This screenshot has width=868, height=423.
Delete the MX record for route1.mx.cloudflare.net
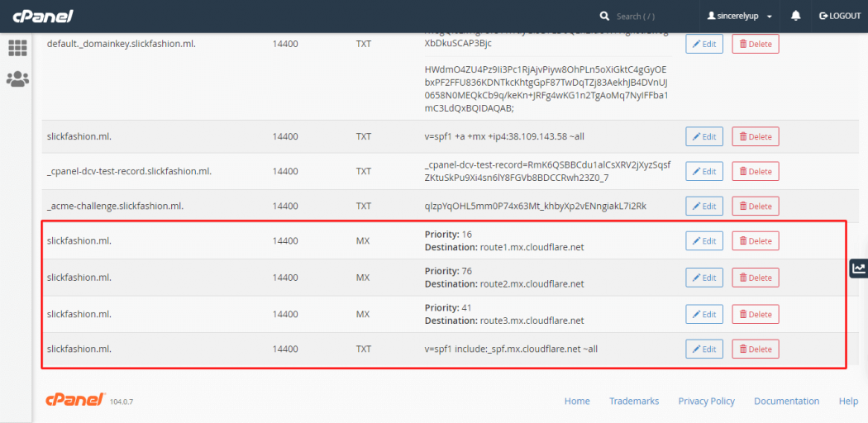[x=756, y=241]
